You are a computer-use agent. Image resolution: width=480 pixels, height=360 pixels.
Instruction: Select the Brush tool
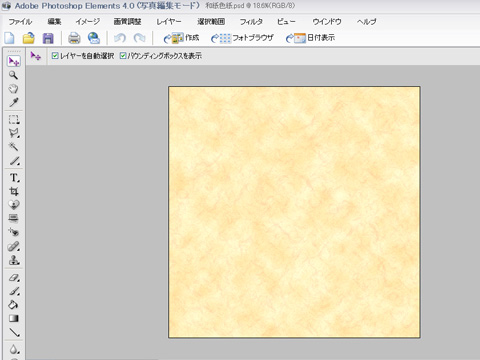[x=14, y=291]
